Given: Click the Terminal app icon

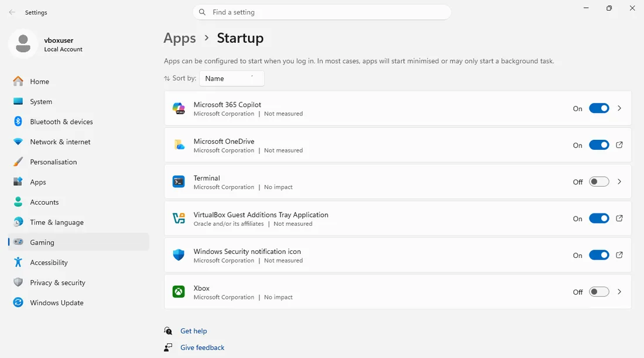Looking at the screenshot, I should click(x=179, y=181).
